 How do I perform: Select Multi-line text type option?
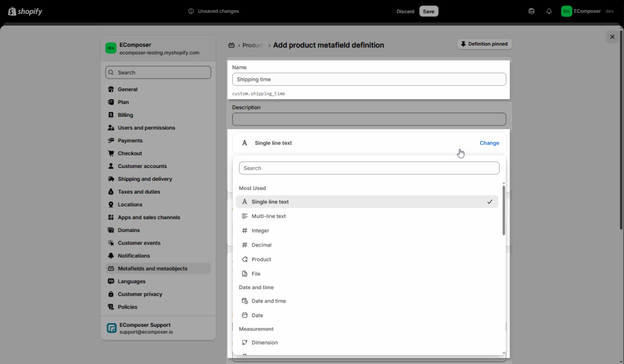367,216
